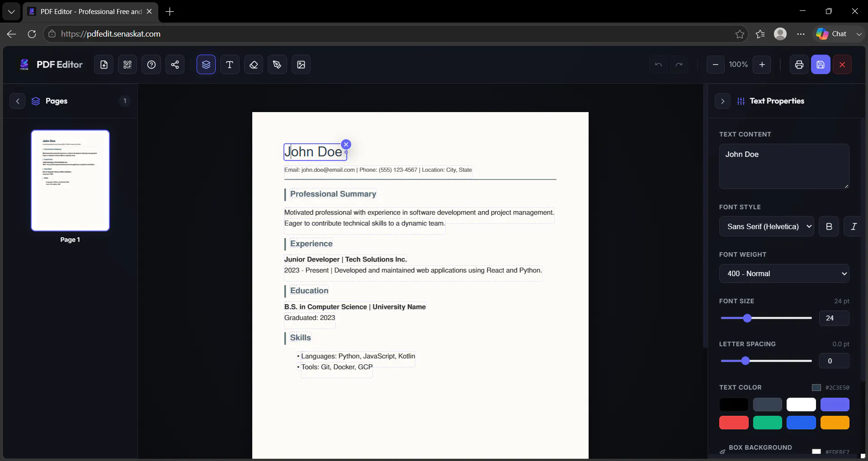
Task: Click the email and phone contact line
Action: point(378,170)
